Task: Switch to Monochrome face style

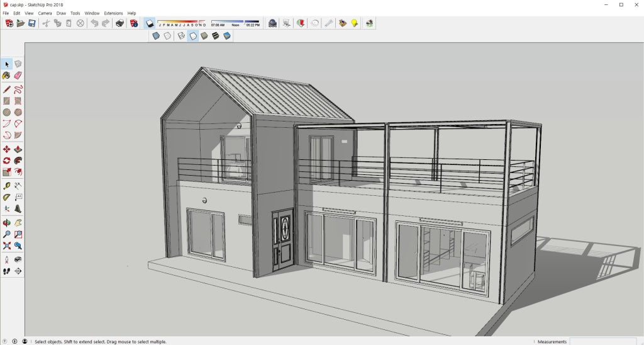Action: 227,36
